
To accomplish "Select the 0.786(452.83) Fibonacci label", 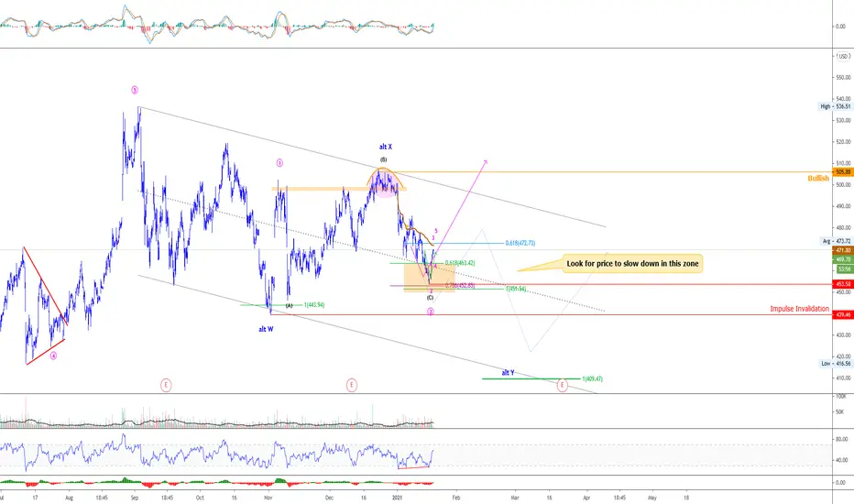I will coord(460,286).
